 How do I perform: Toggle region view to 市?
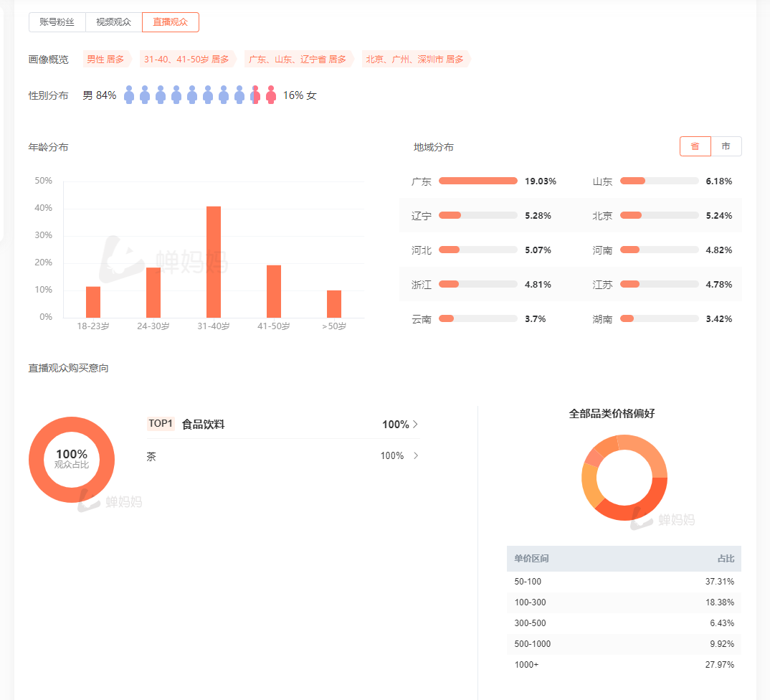click(x=726, y=146)
